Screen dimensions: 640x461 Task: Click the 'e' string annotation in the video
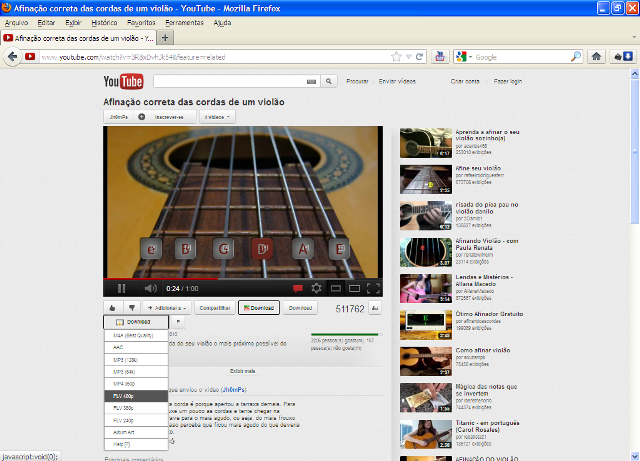(x=151, y=249)
